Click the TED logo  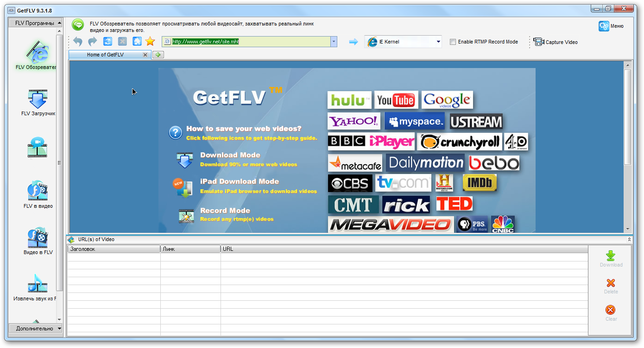(x=454, y=204)
